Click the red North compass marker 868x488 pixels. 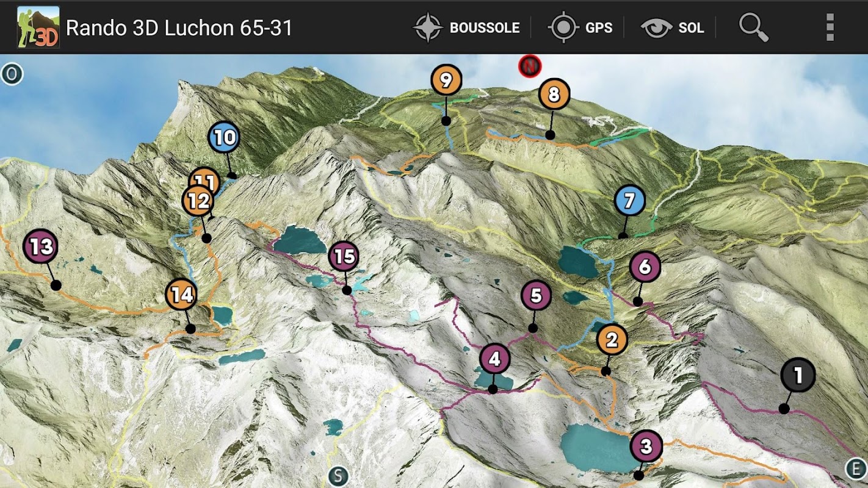click(530, 66)
